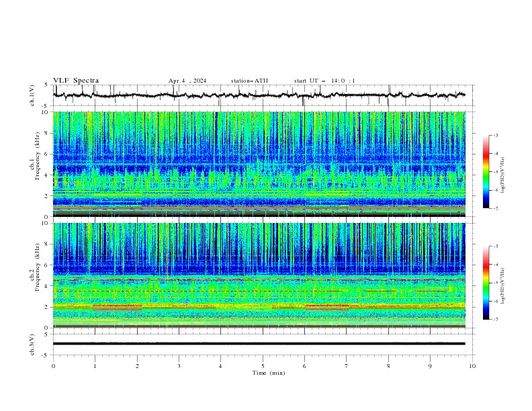
Task: Click the ch.1 spectrogram color scale bar
Action: [x=486, y=172]
